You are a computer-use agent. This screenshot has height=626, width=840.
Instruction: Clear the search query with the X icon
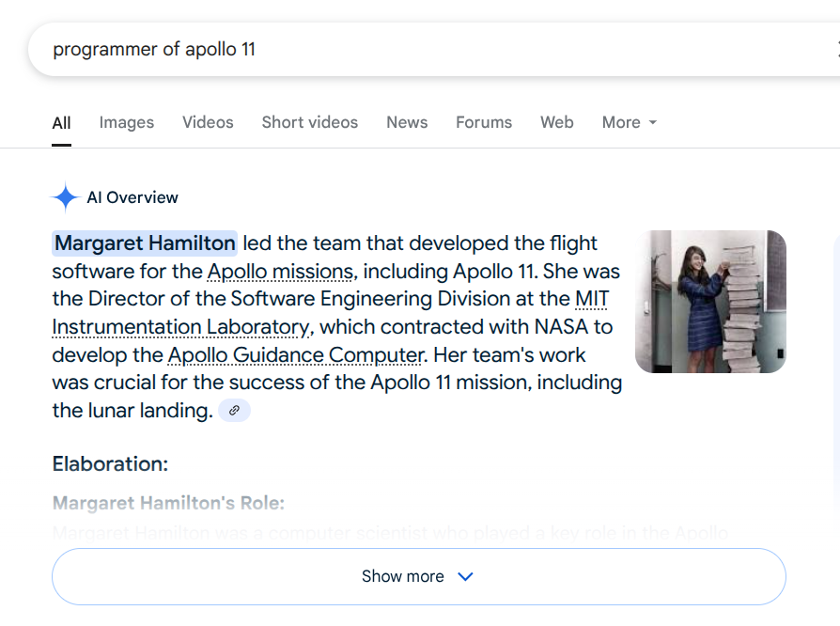[835, 49]
